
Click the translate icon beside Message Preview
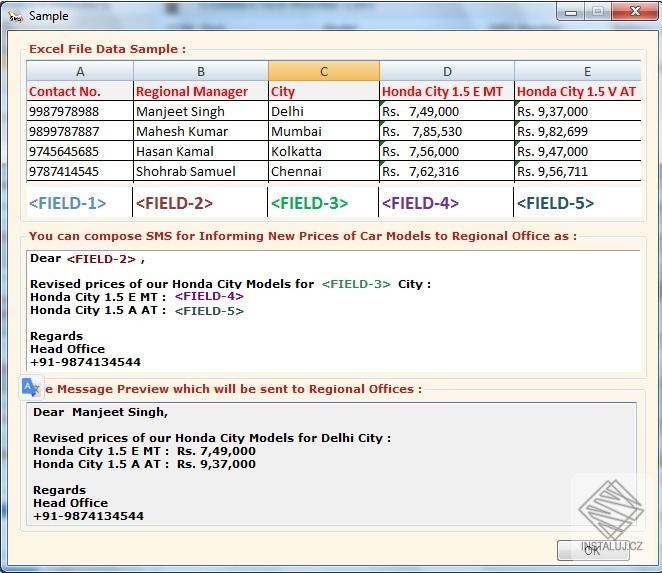(32, 387)
